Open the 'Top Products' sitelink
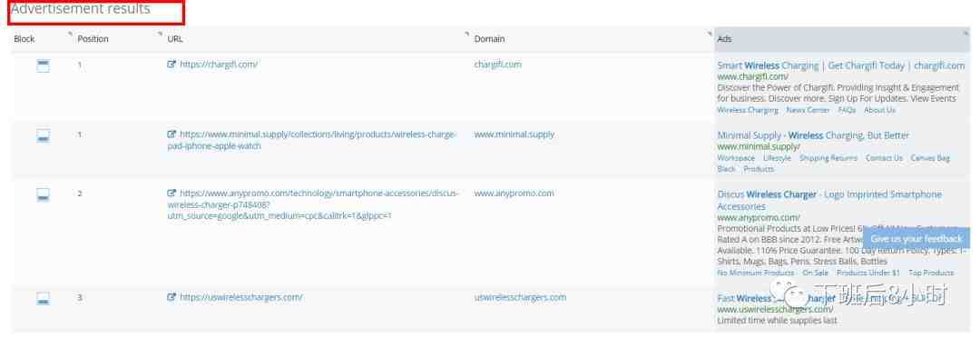The width and height of the screenshot is (980, 338). (x=931, y=273)
